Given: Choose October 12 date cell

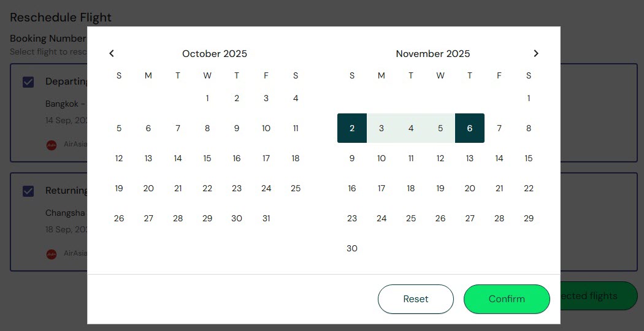Looking at the screenshot, I should click(x=119, y=158).
